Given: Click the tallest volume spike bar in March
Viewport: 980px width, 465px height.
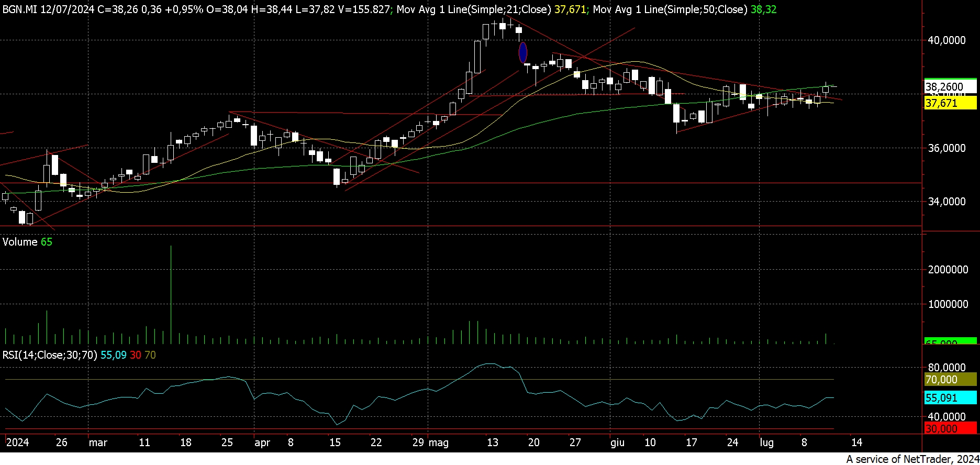Looking at the screenshot, I should (171, 294).
